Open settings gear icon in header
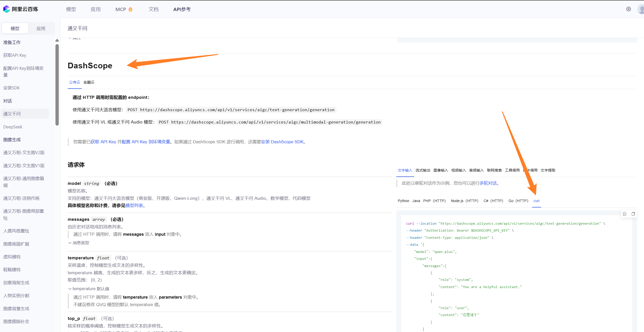Image resolution: width=644 pixels, height=332 pixels. pyautogui.click(x=628, y=9)
